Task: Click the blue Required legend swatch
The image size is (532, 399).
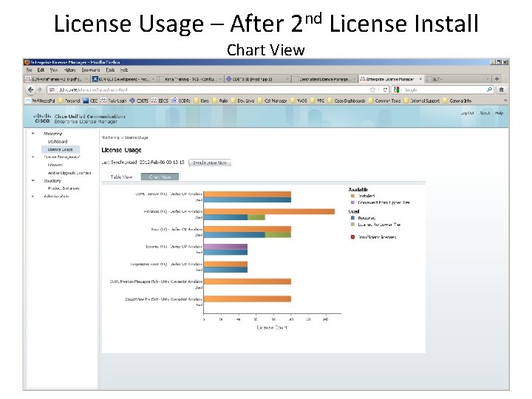Action: pos(352,218)
